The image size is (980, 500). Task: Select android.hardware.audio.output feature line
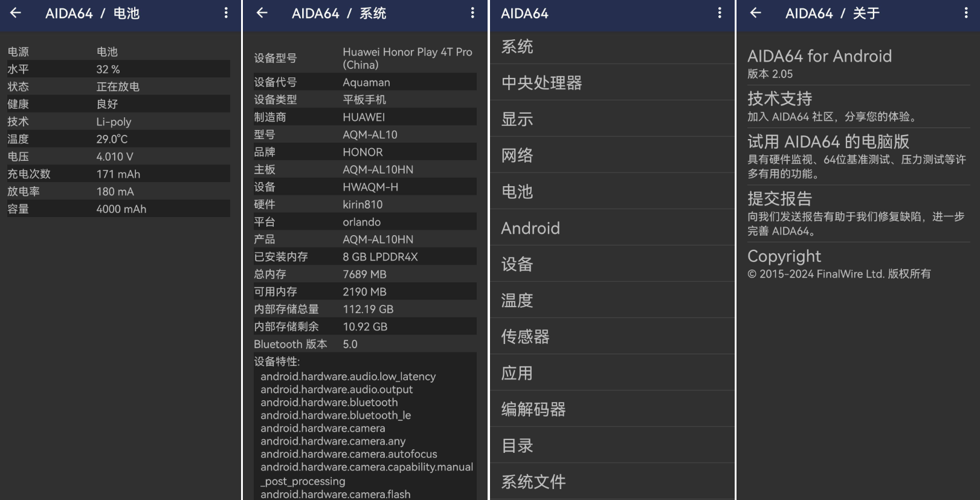point(337,390)
